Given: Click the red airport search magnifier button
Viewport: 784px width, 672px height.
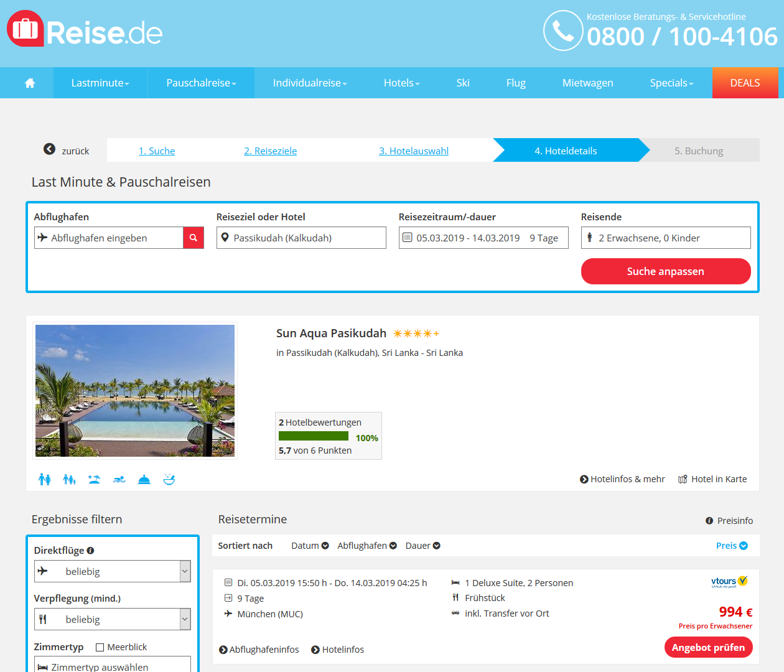Looking at the screenshot, I should click(x=194, y=238).
